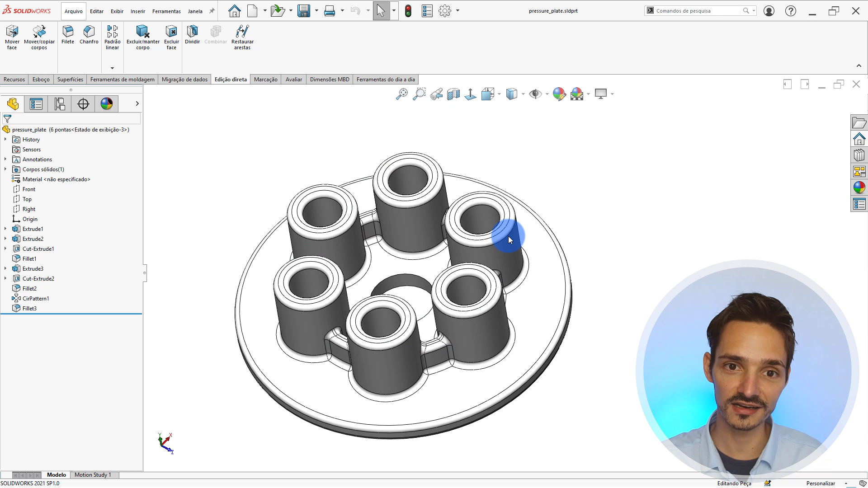Viewport: 868px width, 488px height.
Task: Expand the History tree node
Action: (5, 140)
